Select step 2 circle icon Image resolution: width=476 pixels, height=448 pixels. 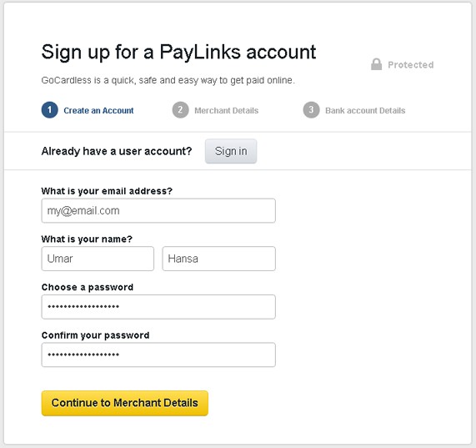click(180, 109)
